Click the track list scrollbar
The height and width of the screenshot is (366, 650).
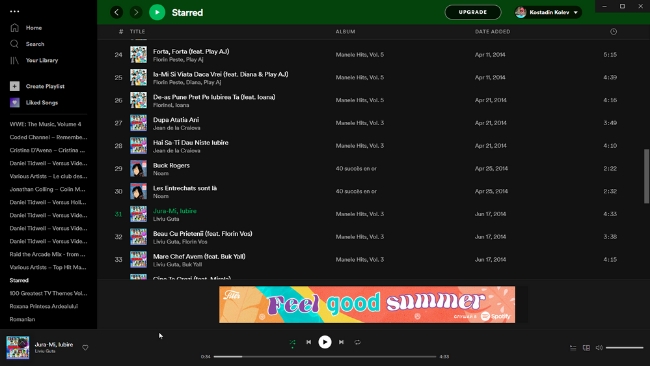click(x=646, y=176)
